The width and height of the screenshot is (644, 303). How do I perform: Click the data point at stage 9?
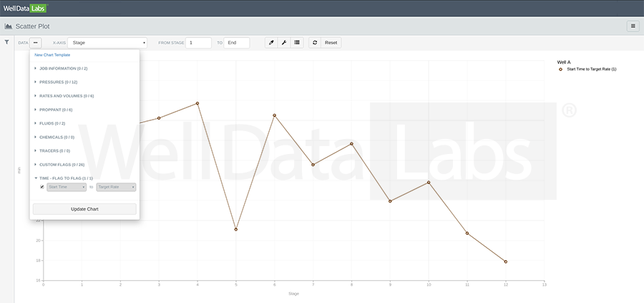click(x=390, y=201)
